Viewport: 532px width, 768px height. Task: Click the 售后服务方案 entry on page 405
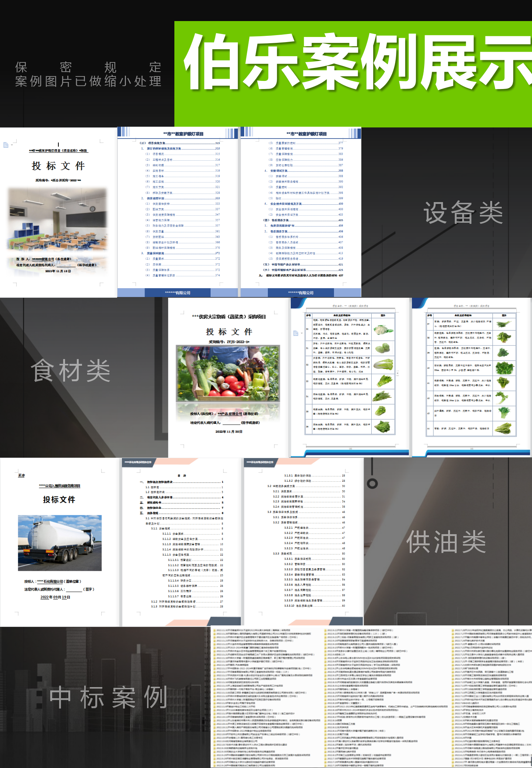pyautogui.click(x=279, y=220)
